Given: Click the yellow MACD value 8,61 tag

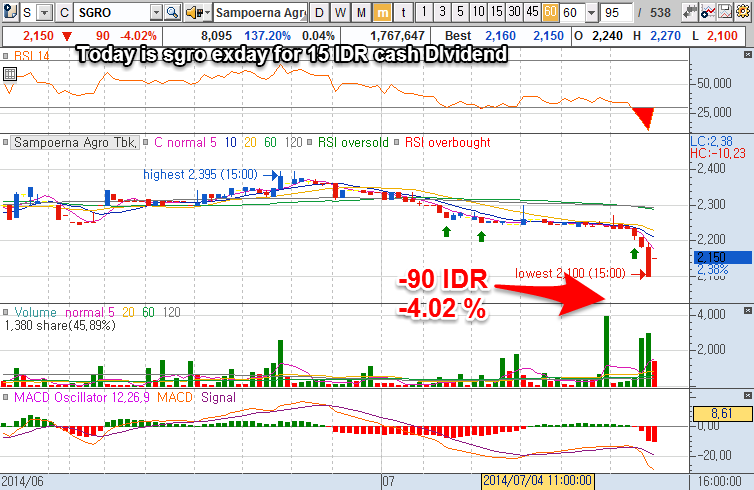Looking at the screenshot, I should [722, 414].
